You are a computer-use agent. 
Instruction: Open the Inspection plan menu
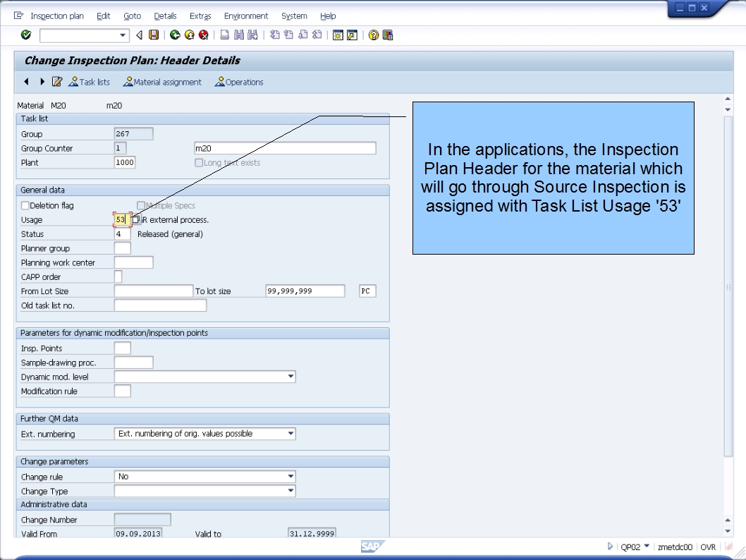coord(57,16)
